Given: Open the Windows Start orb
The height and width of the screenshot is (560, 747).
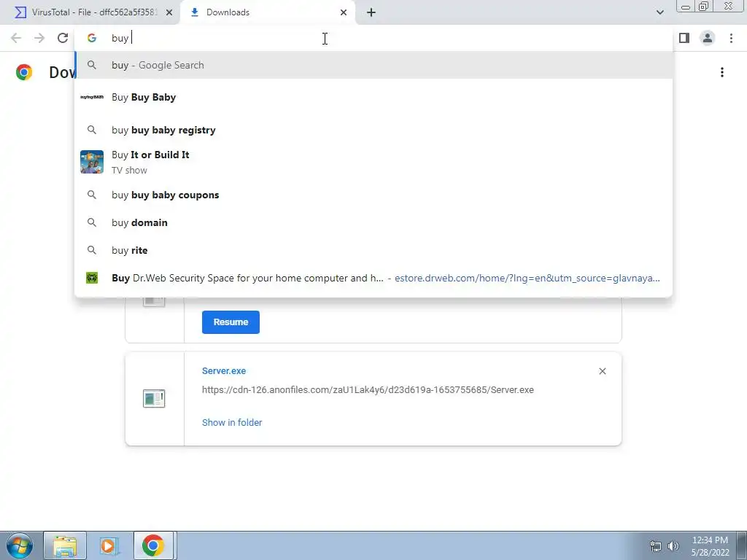Looking at the screenshot, I should 20,545.
